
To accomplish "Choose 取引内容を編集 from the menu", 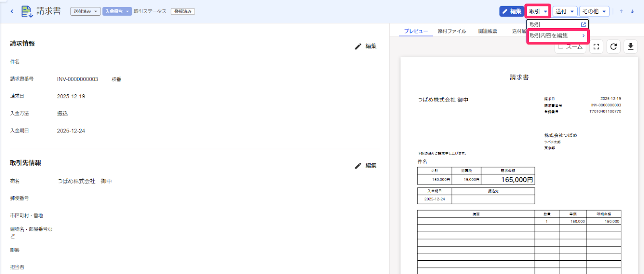I will [x=557, y=35].
